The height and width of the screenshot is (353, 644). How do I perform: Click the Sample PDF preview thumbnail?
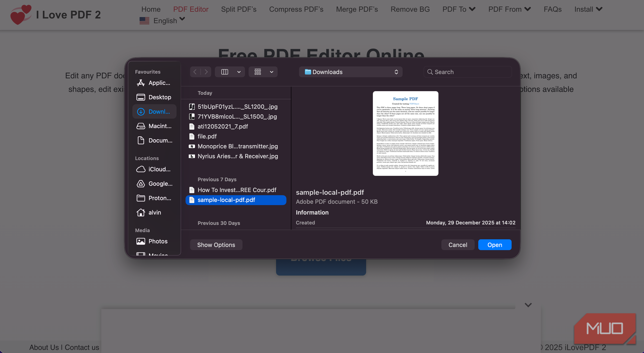[406, 134]
